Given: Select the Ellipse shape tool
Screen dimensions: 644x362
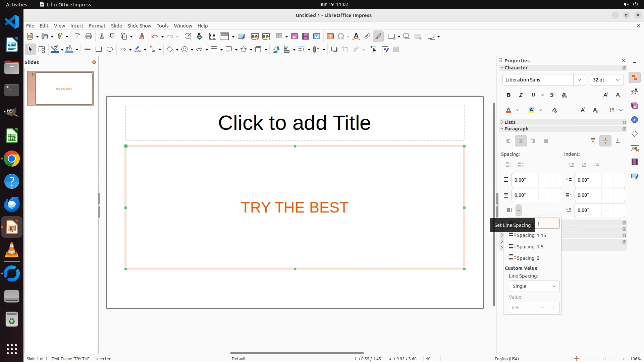Looking at the screenshot, I should (x=110, y=50).
